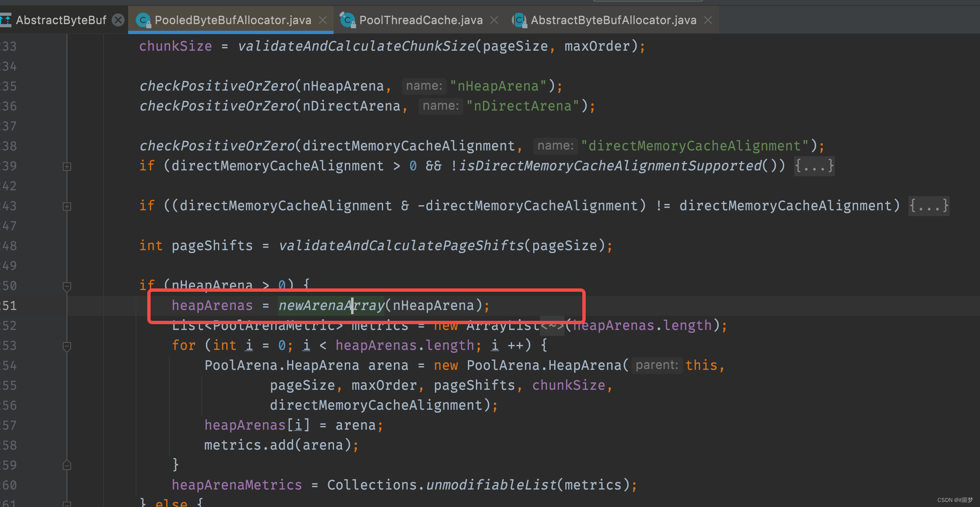Click the AbstractByteBuf tab file icon
The image size is (980, 507).
[x=5, y=20]
